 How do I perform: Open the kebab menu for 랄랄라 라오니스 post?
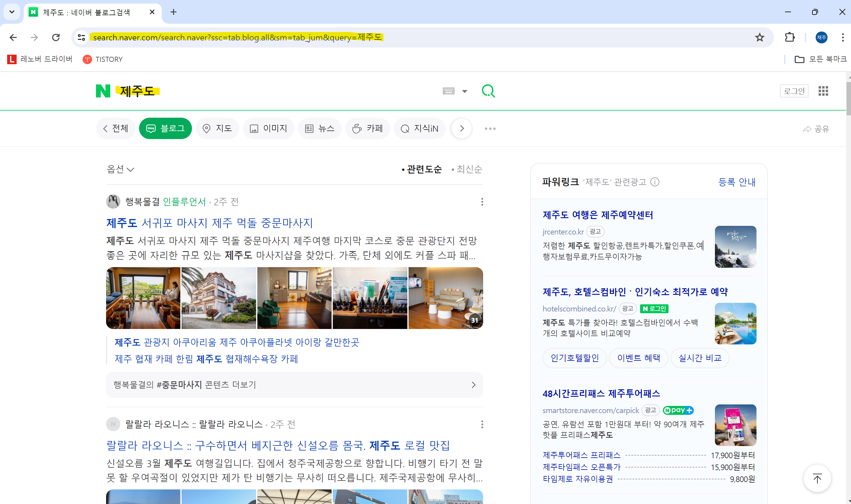click(482, 424)
